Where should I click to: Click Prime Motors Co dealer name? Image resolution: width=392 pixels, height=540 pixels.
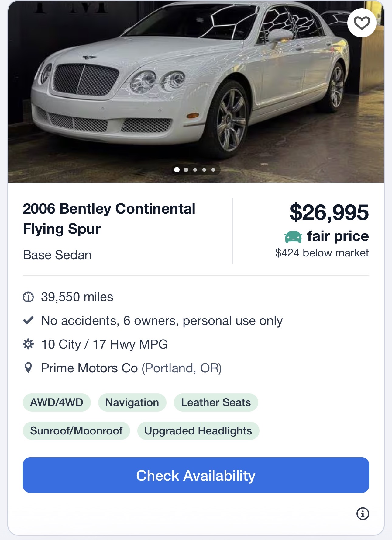89,368
